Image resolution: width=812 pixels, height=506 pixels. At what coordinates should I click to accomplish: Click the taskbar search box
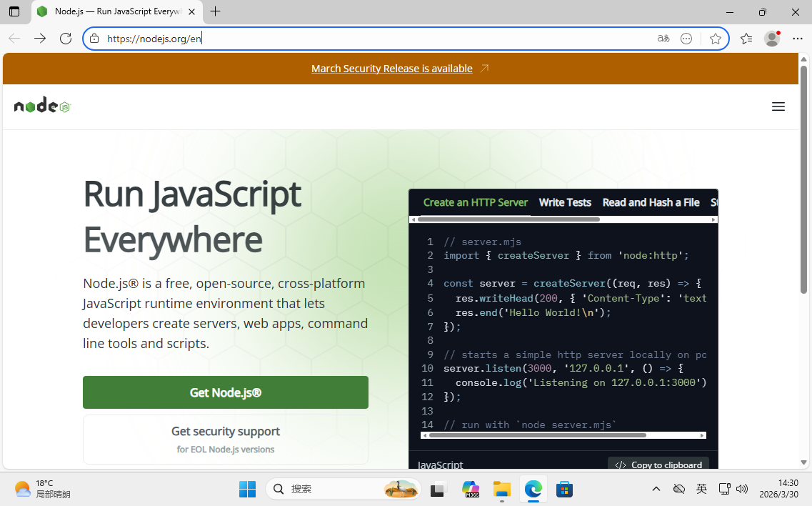(x=343, y=489)
